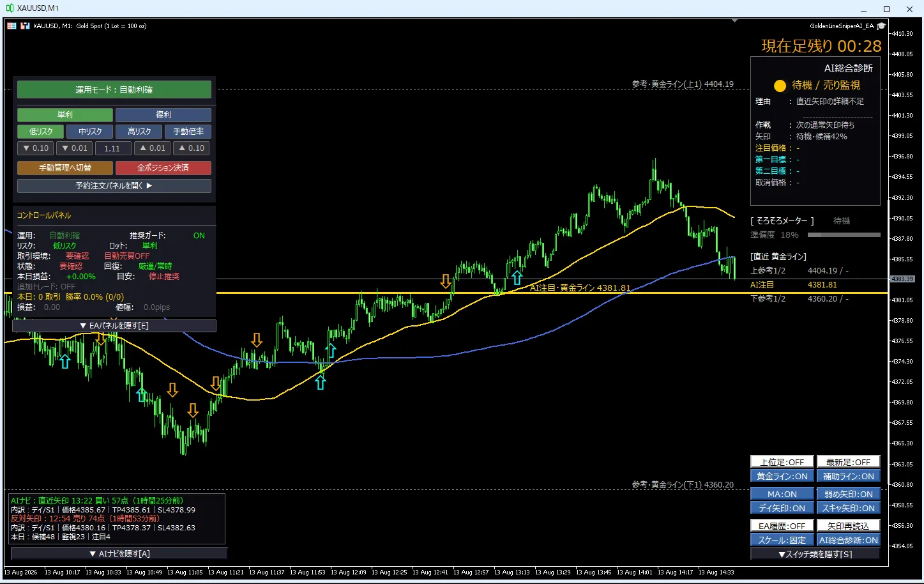Click the 準備度 18% readout
This screenshot has width=924, height=584.
pyautogui.click(x=774, y=235)
